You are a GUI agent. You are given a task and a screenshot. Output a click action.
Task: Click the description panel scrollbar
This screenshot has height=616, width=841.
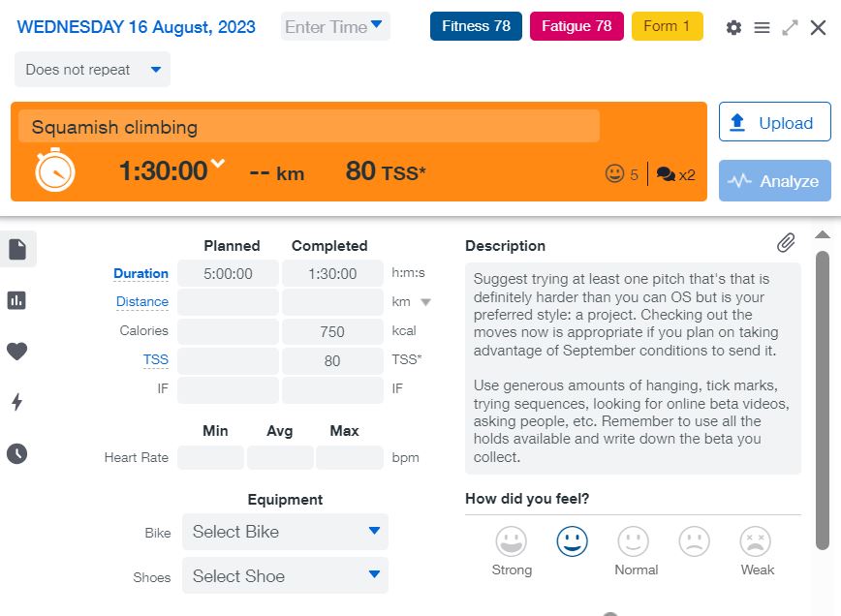coord(823,387)
